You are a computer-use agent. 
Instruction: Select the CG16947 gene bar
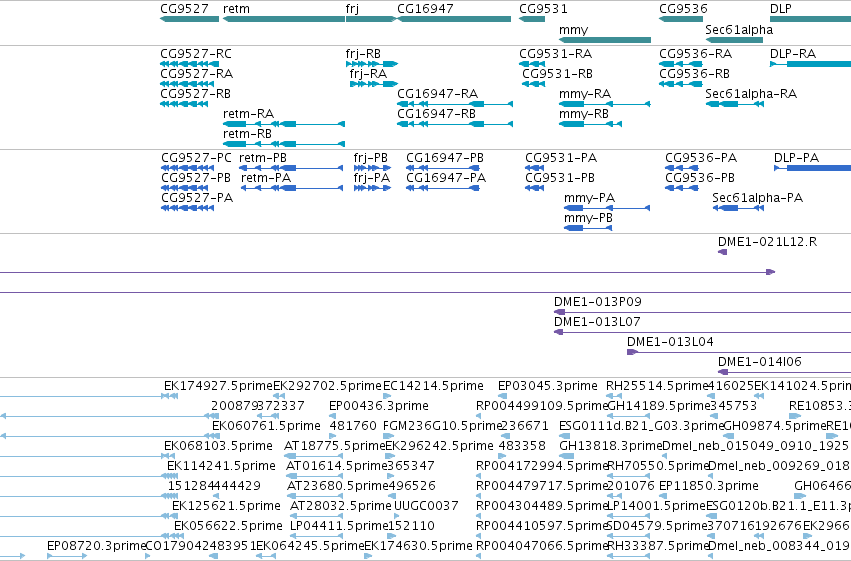pyautogui.click(x=454, y=19)
